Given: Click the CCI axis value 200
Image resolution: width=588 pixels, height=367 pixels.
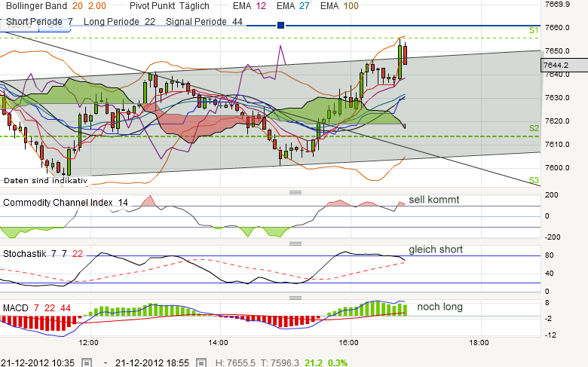Looking at the screenshot, I should pyautogui.click(x=552, y=195).
